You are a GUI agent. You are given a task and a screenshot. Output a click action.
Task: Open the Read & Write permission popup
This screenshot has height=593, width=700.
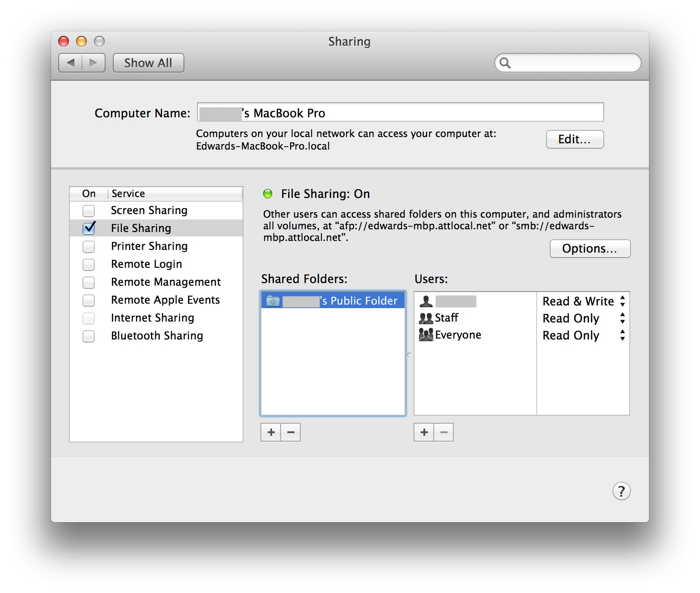point(583,301)
